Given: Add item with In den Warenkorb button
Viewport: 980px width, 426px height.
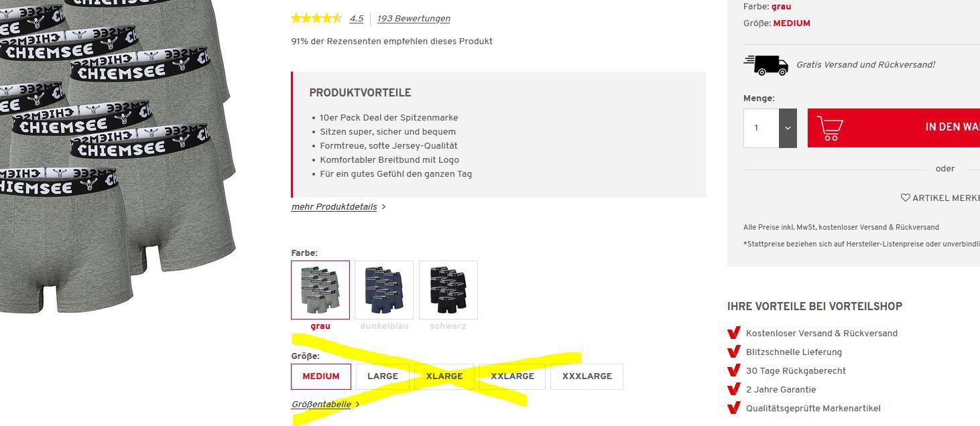Looking at the screenshot, I should coord(894,128).
